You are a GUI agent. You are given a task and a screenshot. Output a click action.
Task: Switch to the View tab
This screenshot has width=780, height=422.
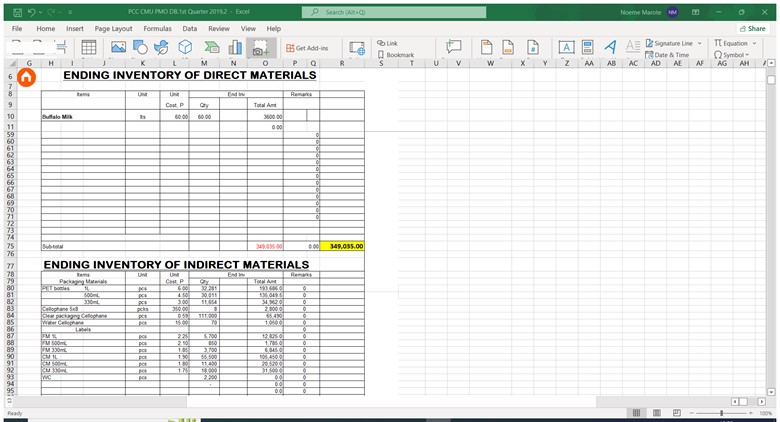pos(248,29)
